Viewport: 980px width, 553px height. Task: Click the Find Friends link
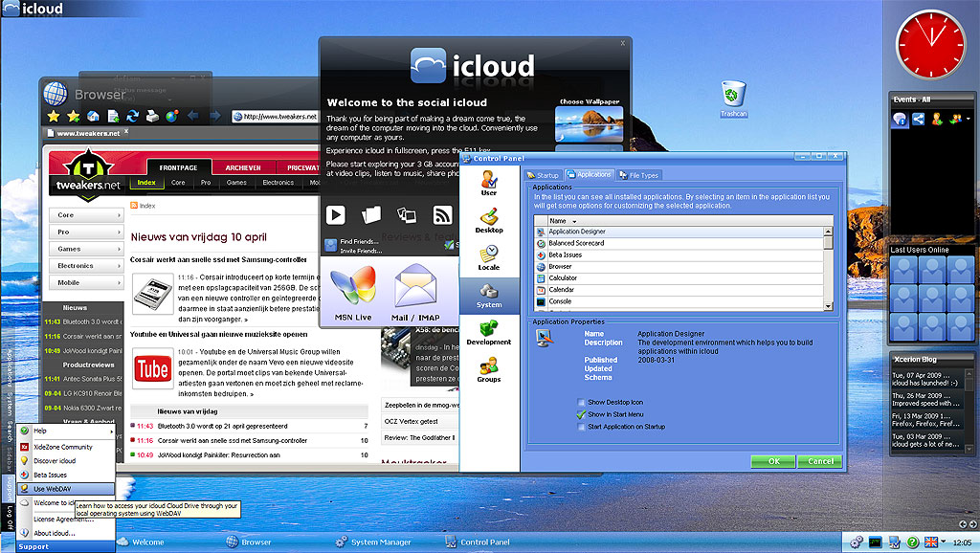pos(360,241)
